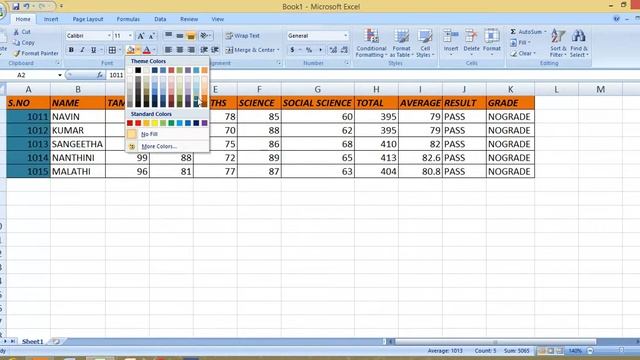Toggle bottom vertical alignment

coord(191,36)
